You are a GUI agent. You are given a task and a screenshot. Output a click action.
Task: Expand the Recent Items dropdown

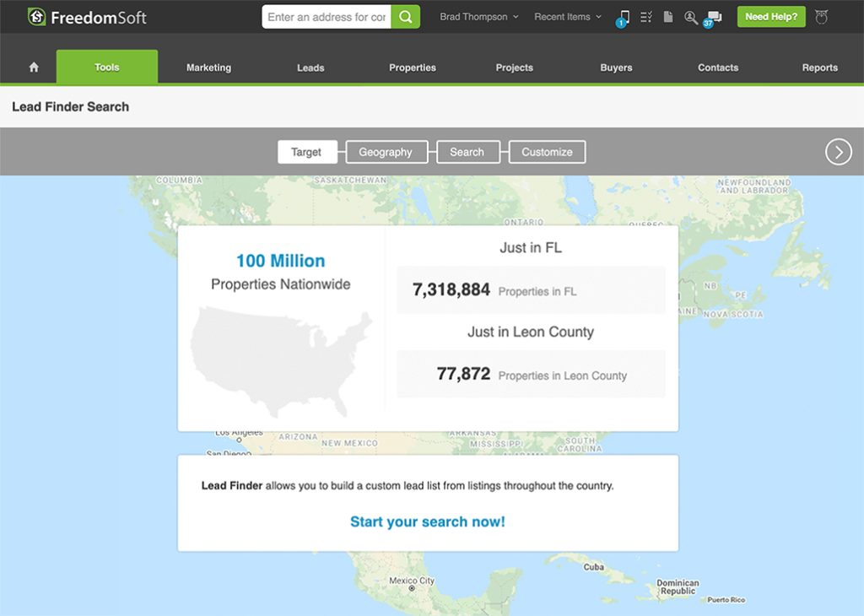pyautogui.click(x=568, y=17)
